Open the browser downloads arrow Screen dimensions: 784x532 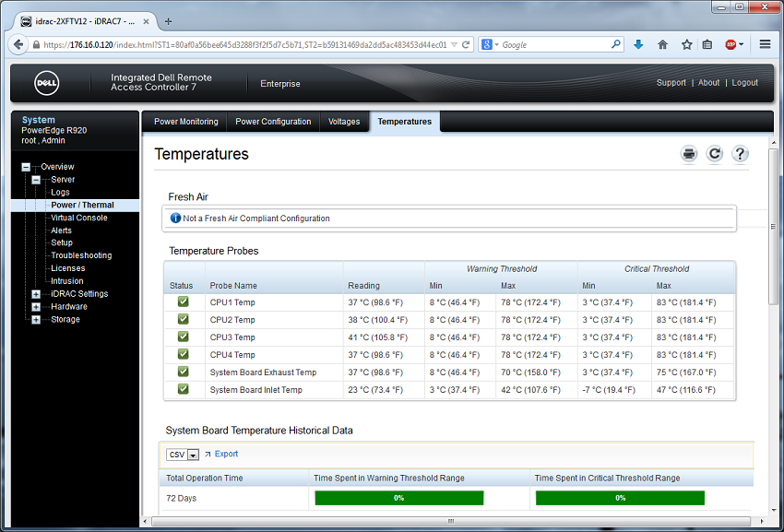point(638,44)
